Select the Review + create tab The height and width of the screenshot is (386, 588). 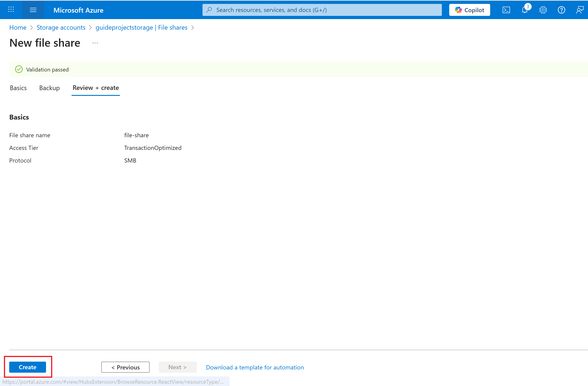[96, 88]
